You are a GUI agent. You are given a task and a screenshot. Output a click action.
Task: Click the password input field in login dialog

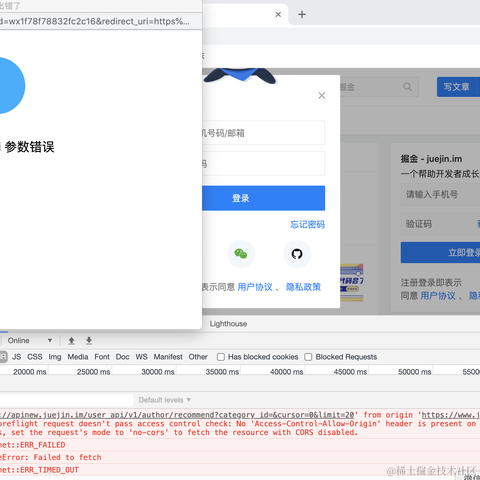tap(263, 164)
